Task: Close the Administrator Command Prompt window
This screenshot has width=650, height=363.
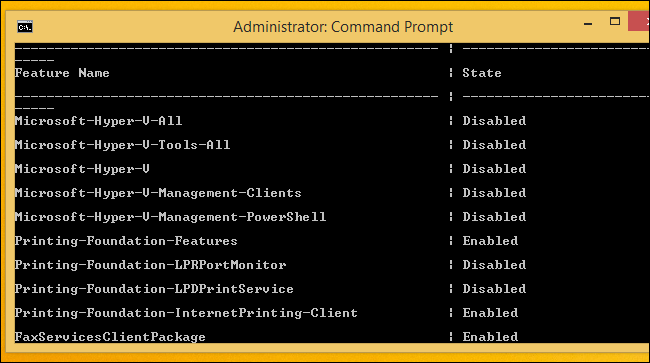Action: [x=639, y=21]
